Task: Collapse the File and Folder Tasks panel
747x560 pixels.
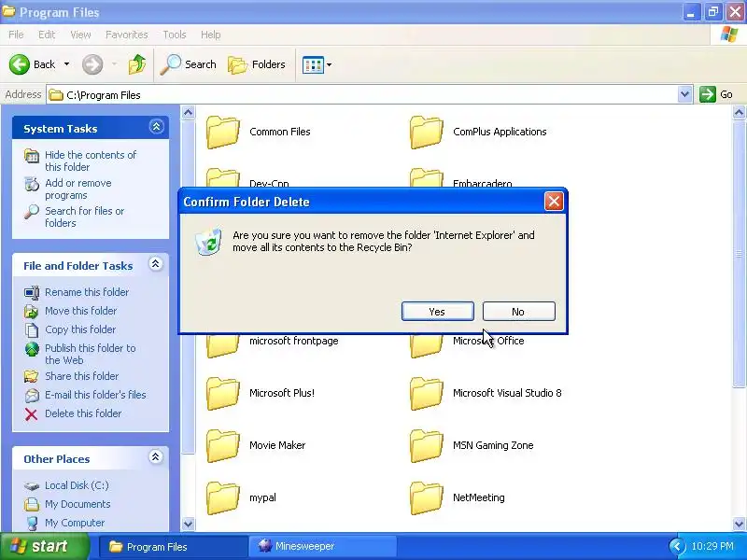Action: (155, 264)
